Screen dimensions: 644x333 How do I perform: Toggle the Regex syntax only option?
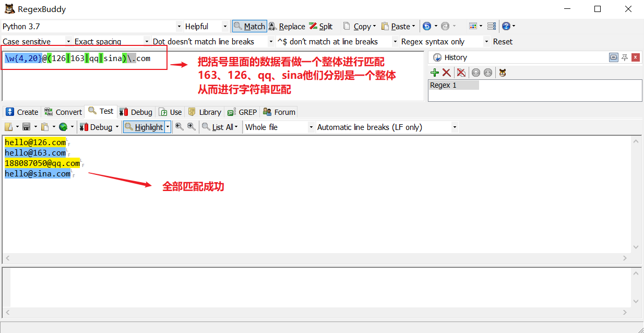(x=445, y=41)
